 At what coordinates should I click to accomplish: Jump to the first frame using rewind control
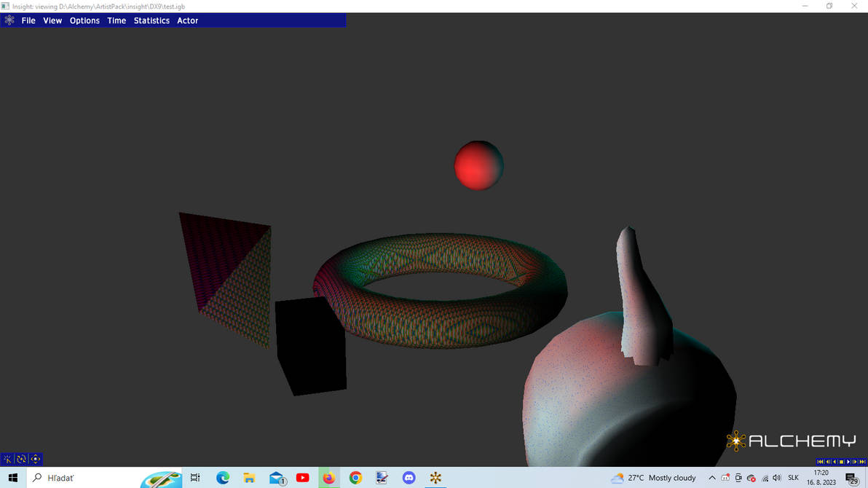coord(820,462)
